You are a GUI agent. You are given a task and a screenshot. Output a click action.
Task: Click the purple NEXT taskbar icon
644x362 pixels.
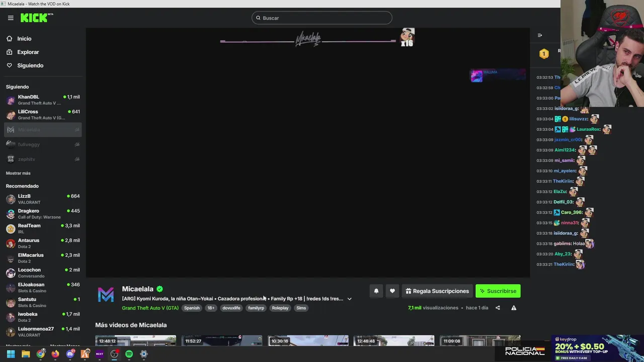click(99, 354)
